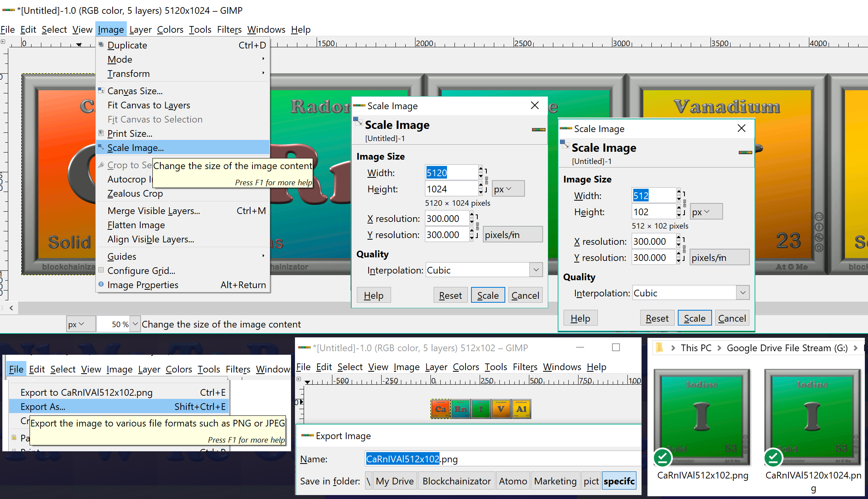The width and height of the screenshot is (868, 499).
Task: Click GIMP title bar icon of 512x102 window
Action: [x=304, y=348]
